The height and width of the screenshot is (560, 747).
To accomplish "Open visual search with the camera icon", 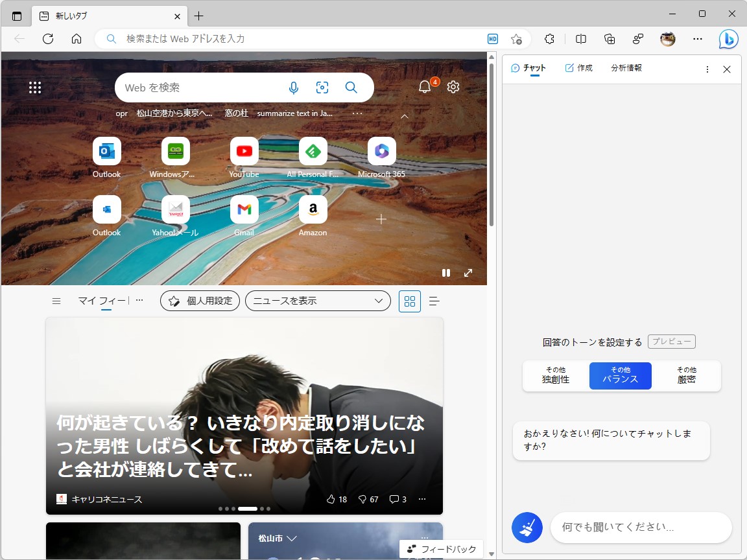I will pos(322,87).
